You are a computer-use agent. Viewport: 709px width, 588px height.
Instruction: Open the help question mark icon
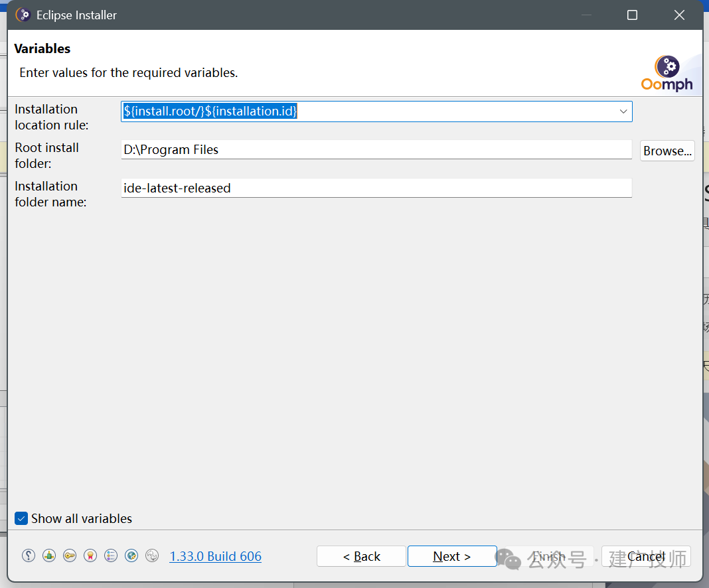pyautogui.click(x=29, y=555)
